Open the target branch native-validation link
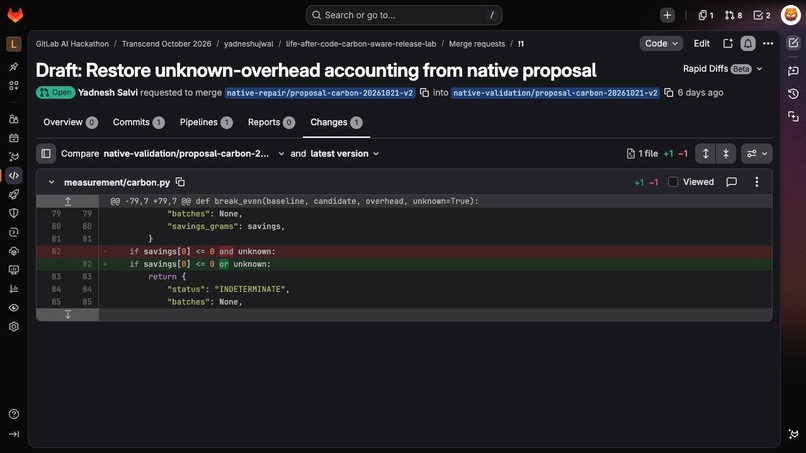The width and height of the screenshot is (806, 453). (555, 93)
